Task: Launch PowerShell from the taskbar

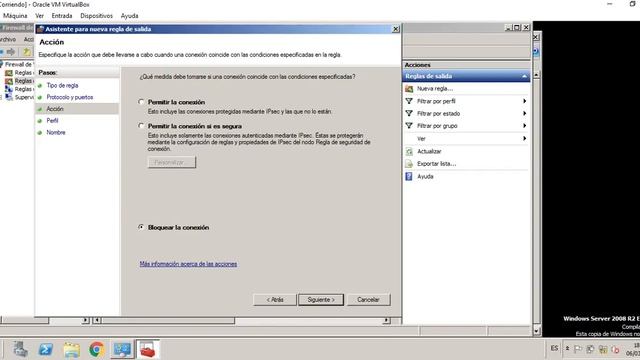Action: pyautogui.click(x=46, y=349)
